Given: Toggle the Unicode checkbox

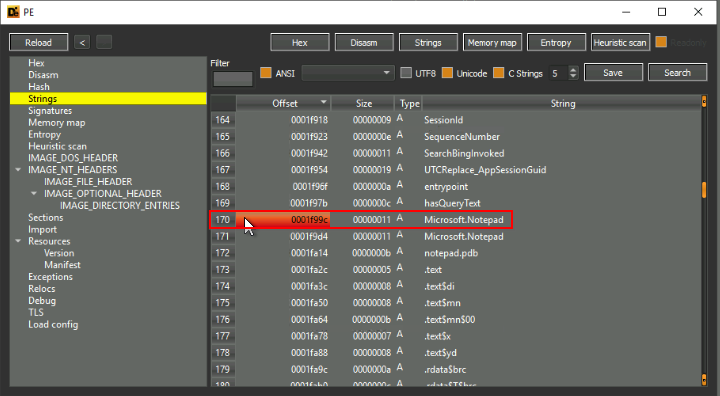Looking at the screenshot, I should (x=447, y=73).
